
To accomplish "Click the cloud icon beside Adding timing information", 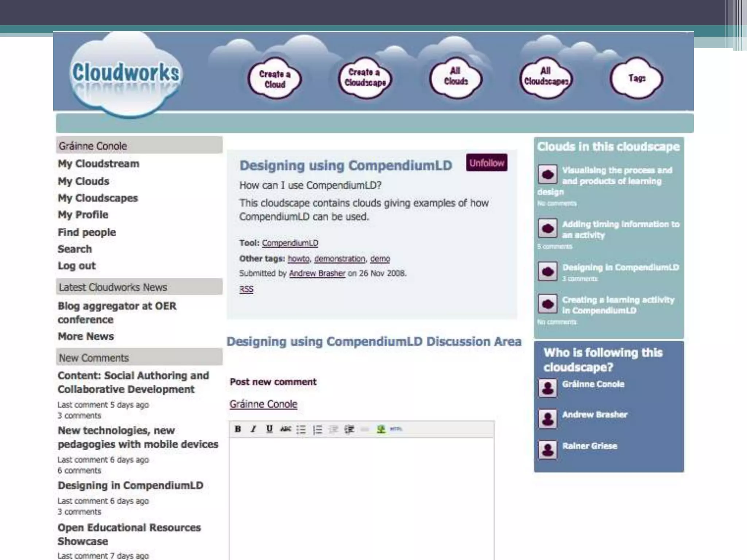I will coord(547,229).
